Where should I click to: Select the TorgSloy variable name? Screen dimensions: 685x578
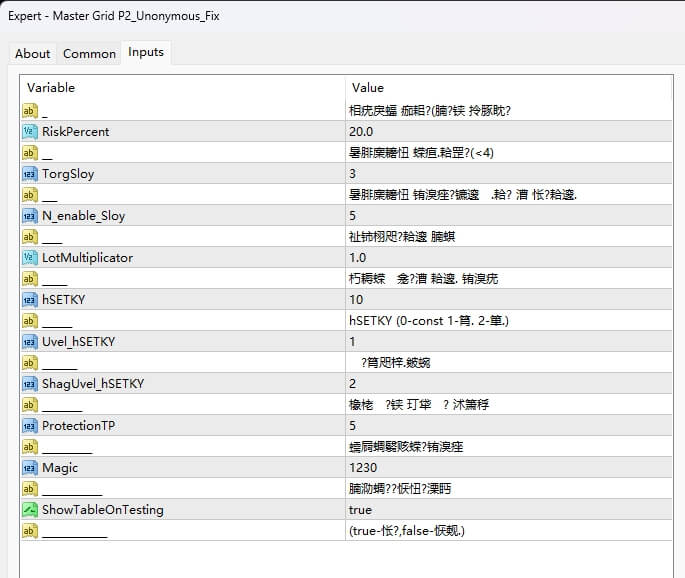tap(68, 174)
